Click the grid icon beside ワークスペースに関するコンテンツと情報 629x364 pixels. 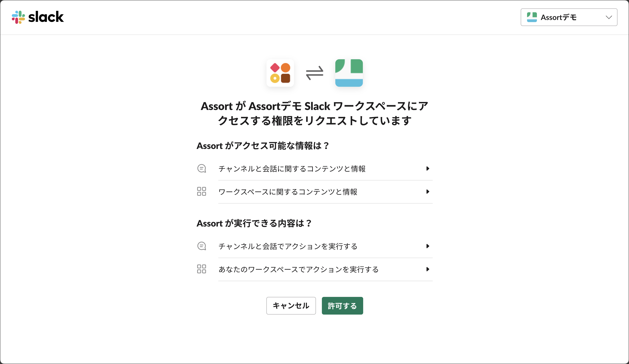tap(201, 191)
